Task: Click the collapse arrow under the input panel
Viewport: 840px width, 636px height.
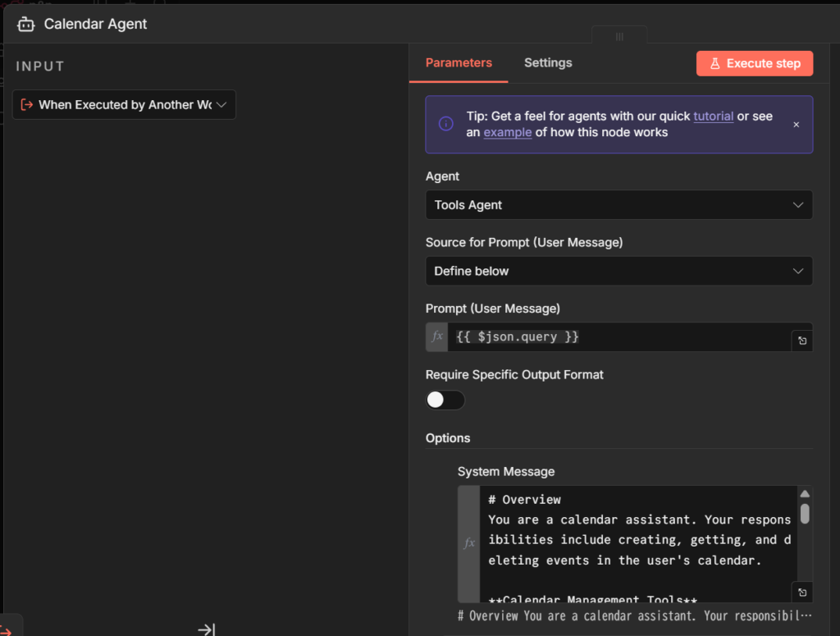Action: coord(206,629)
